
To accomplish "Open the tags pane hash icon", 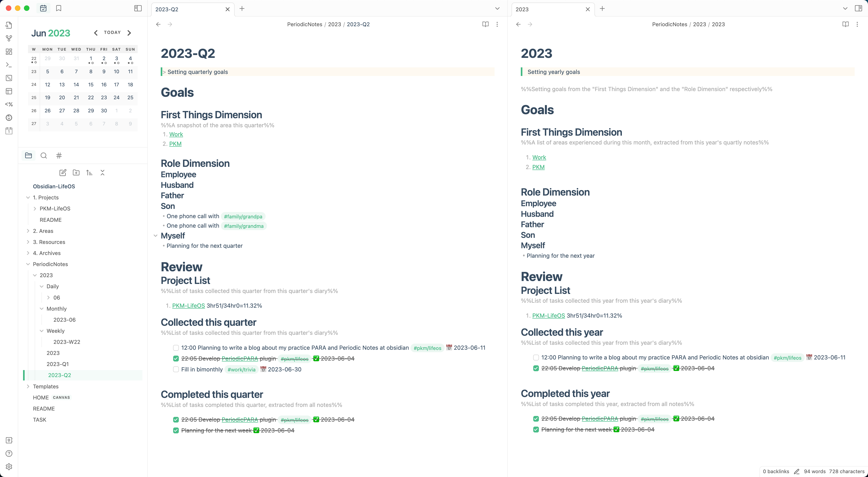I will [x=59, y=155].
